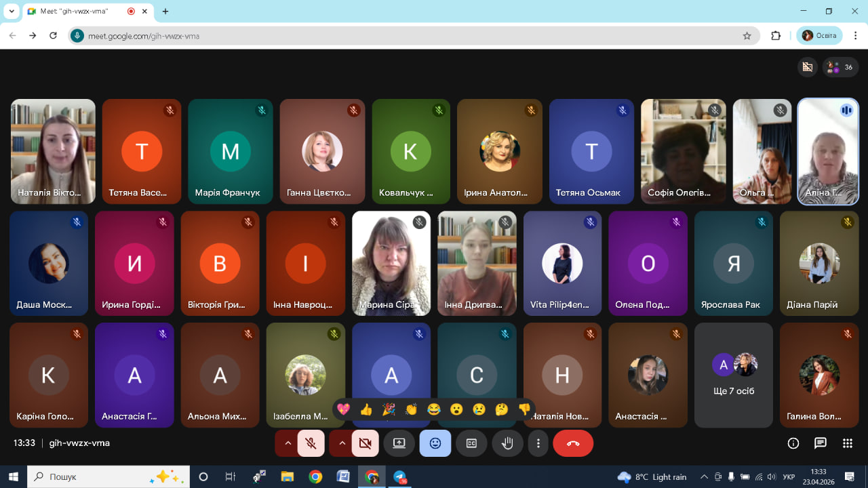The width and height of the screenshot is (868, 488).
Task: Show all 36 participants
Action: [x=841, y=67]
